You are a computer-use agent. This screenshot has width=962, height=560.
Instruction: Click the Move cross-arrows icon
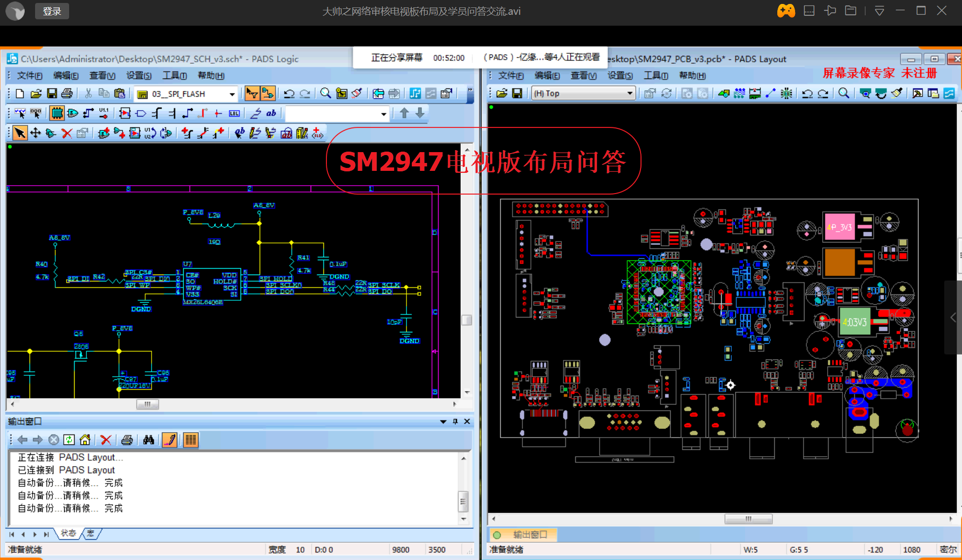coord(36,133)
